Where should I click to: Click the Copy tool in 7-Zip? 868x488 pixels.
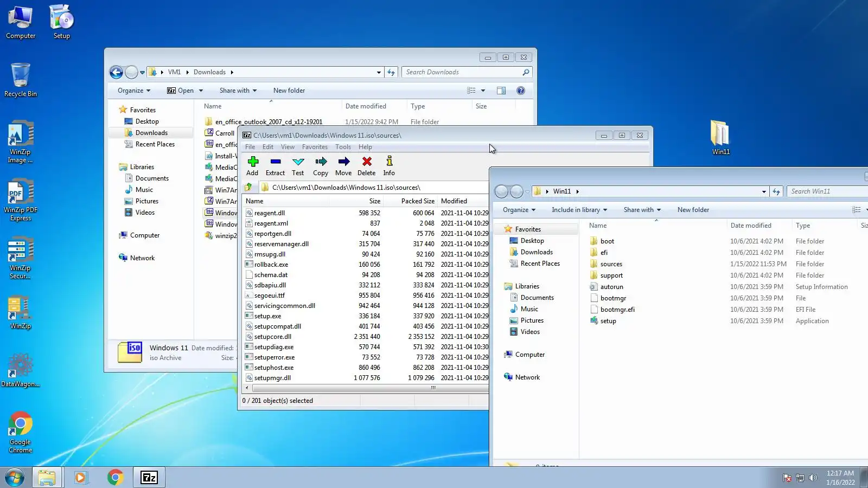(321, 166)
